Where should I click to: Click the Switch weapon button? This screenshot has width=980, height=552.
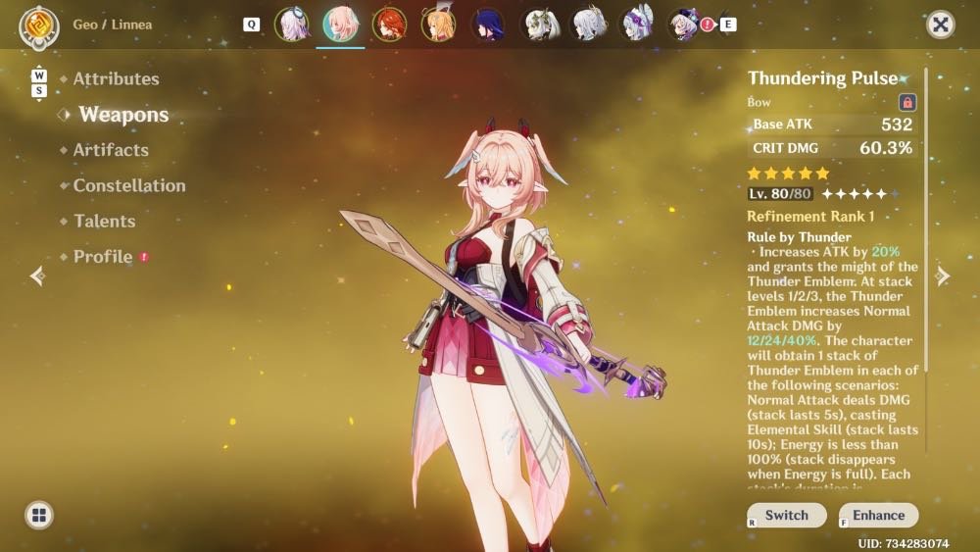tap(787, 515)
